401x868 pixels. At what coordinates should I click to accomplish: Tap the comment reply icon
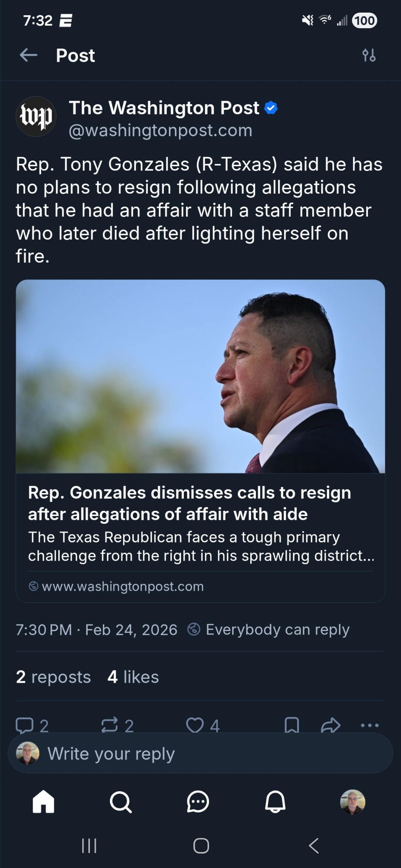(x=25, y=724)
